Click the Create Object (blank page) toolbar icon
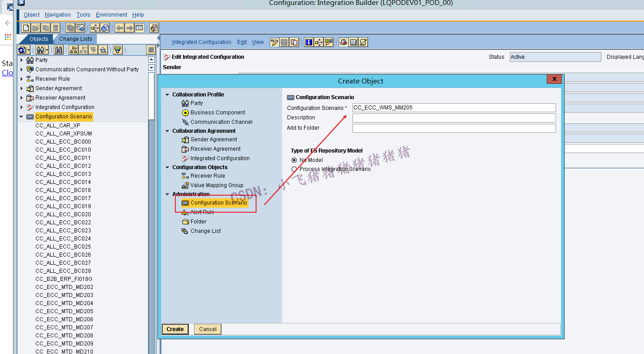The height and width of the screenshot is (354, 644). pyautogui.click(x=26, y=28)
